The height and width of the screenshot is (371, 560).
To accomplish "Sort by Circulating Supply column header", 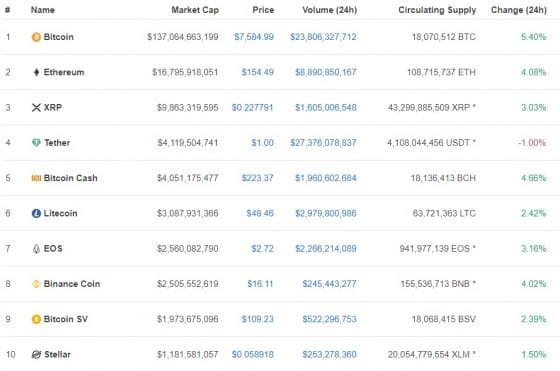I will click(x=437, y=10).
